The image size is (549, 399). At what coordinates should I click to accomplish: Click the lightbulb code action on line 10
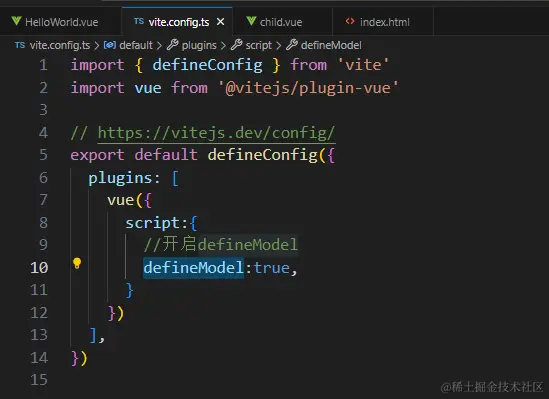point(77,263)
